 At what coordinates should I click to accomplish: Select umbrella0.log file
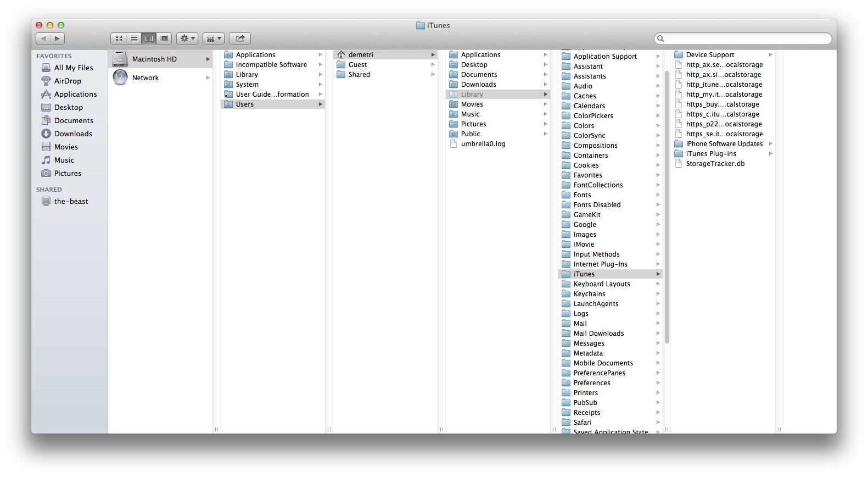point(497,143)
